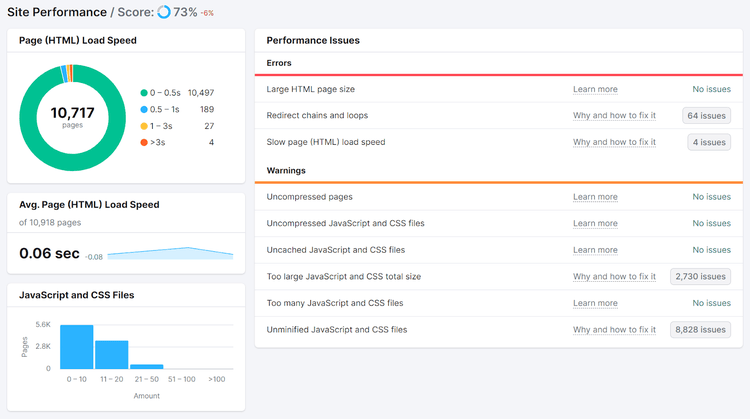Click the Site Performance title

coord(57,12)
